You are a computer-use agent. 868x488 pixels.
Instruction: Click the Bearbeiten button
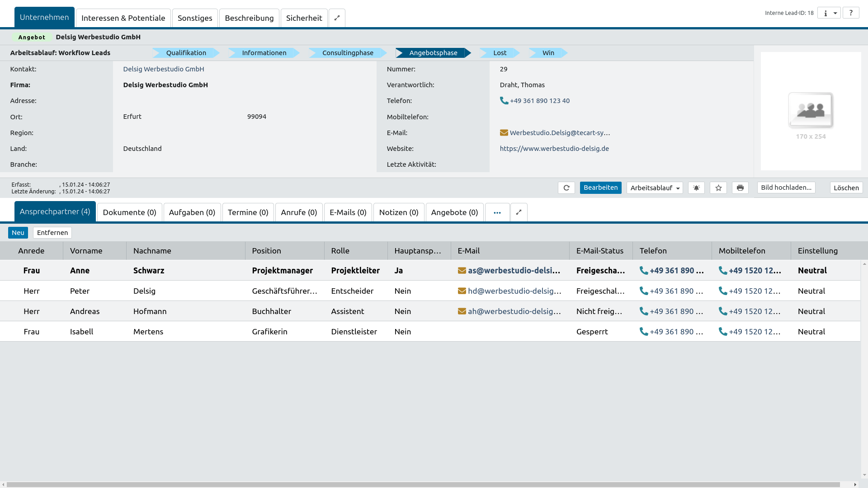(600, 188)
